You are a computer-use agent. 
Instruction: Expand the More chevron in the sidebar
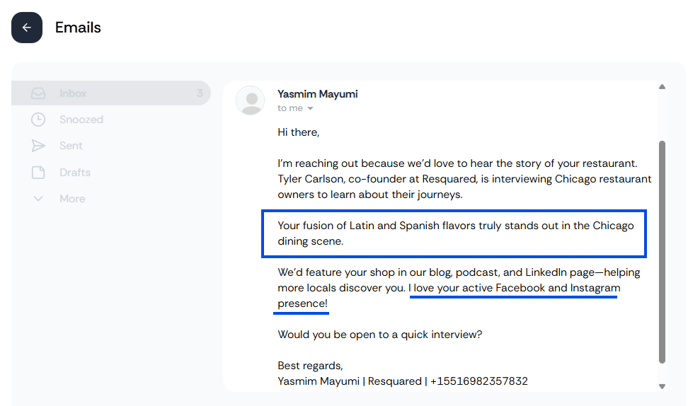[x=38, y=199]
